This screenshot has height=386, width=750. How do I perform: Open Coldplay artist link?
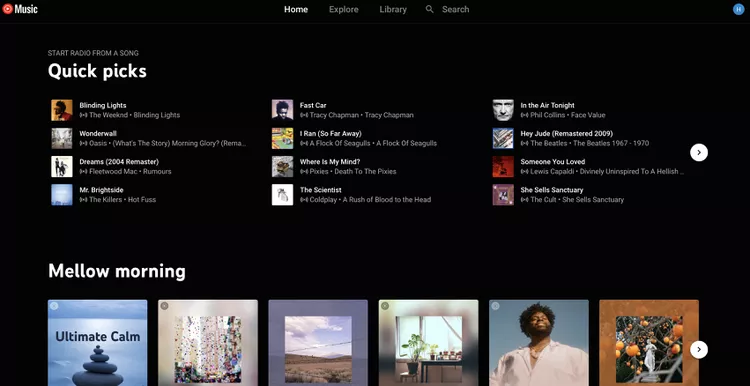(x=324, y=200)
